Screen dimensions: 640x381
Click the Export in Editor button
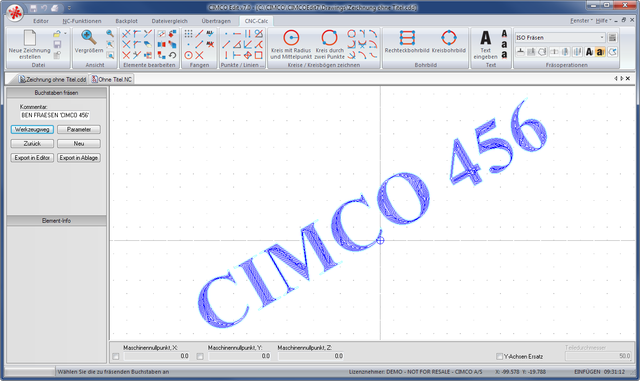[32, 158]
